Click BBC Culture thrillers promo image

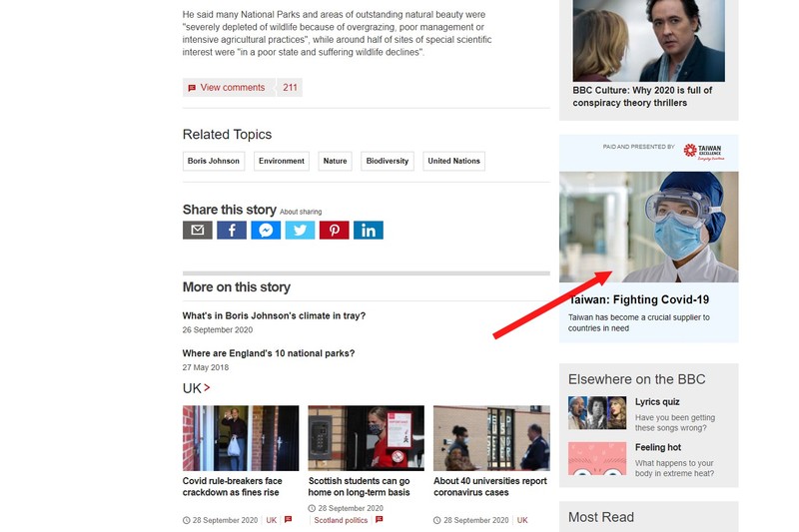coord(648,41)
